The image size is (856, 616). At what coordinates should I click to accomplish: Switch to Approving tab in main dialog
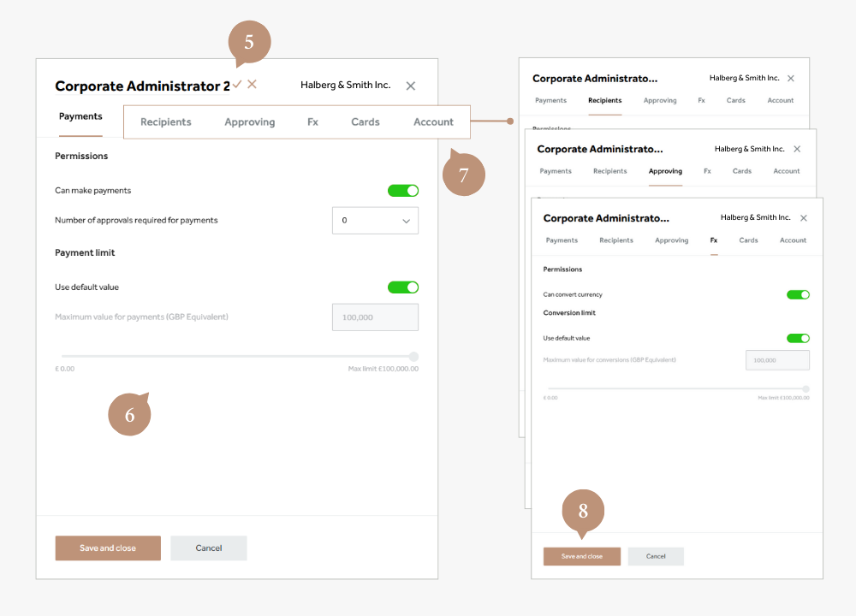(x=249, y=121)
